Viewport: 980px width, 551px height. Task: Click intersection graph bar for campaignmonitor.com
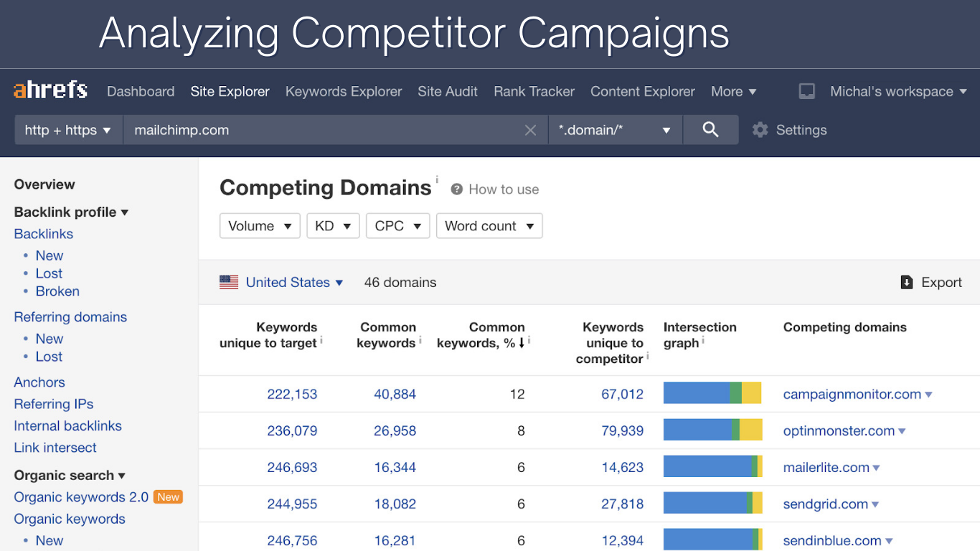pyautogui.click(x=712, y=393)
